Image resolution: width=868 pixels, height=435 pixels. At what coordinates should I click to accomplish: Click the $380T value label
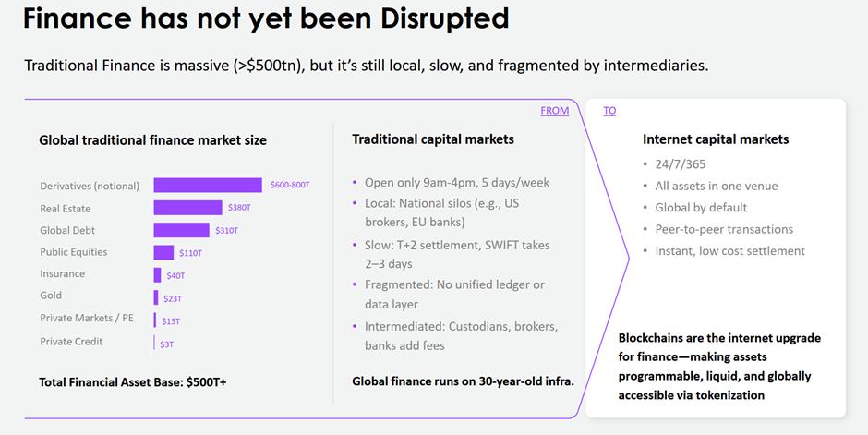click(x=239, y=208)
